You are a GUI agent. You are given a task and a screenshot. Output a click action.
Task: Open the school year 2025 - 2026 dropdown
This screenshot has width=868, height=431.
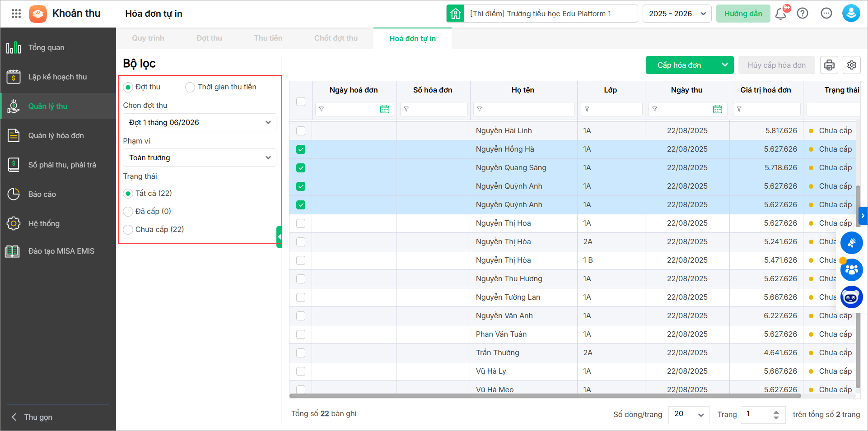coord(677,14)
